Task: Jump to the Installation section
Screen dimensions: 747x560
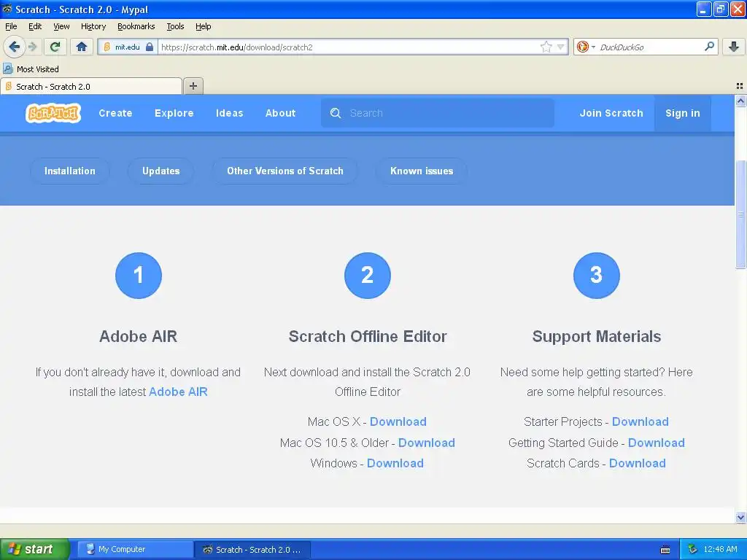Action: (69, 171)
